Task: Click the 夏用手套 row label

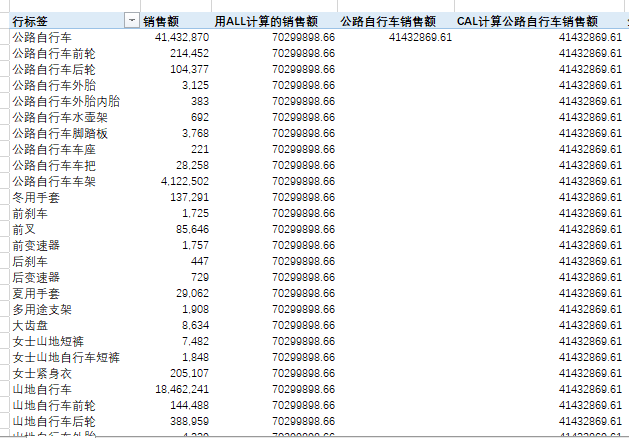Action: 36,294
